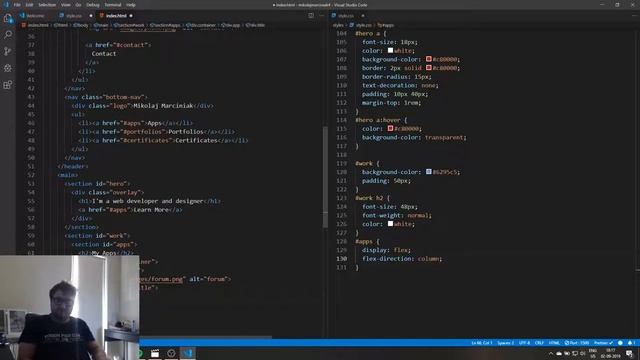Open the Extensions view
640x360 pixels.
pos(8,85)
